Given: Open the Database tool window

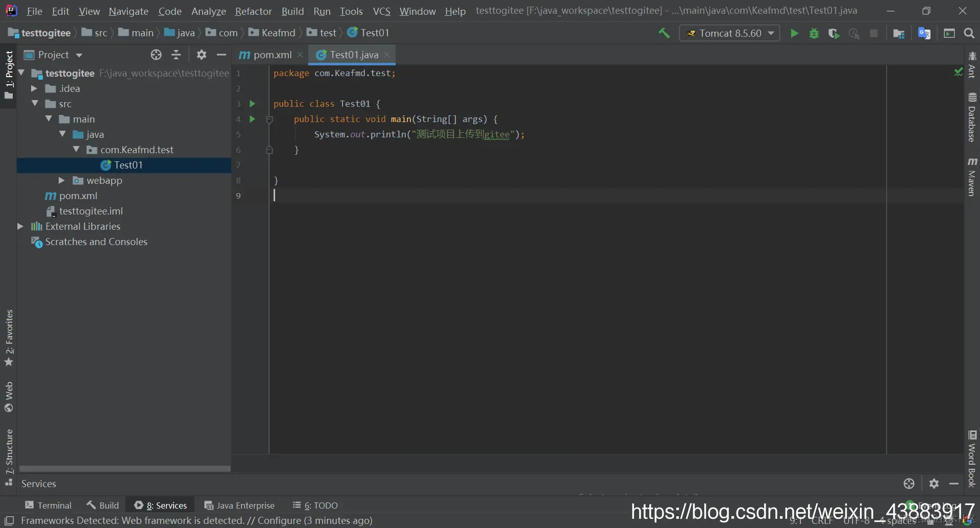Looking at the screenshot, I should (x=972, y=117).
